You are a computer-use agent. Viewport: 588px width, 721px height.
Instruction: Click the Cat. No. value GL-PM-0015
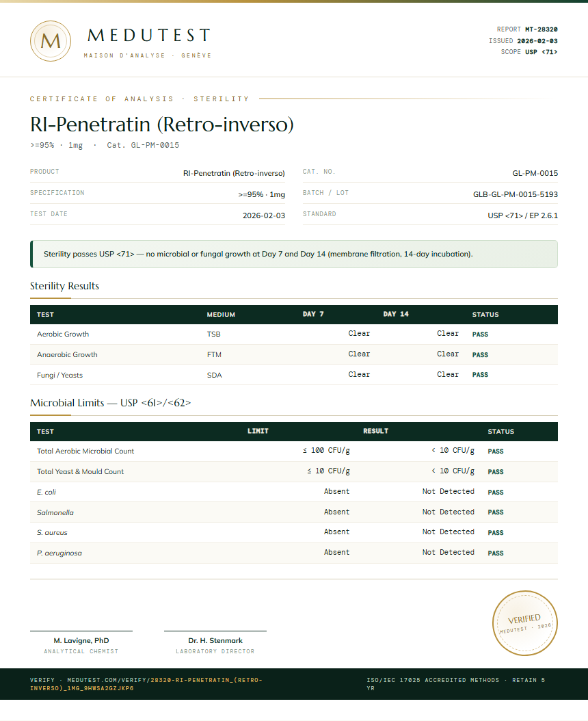pos(535,173)
